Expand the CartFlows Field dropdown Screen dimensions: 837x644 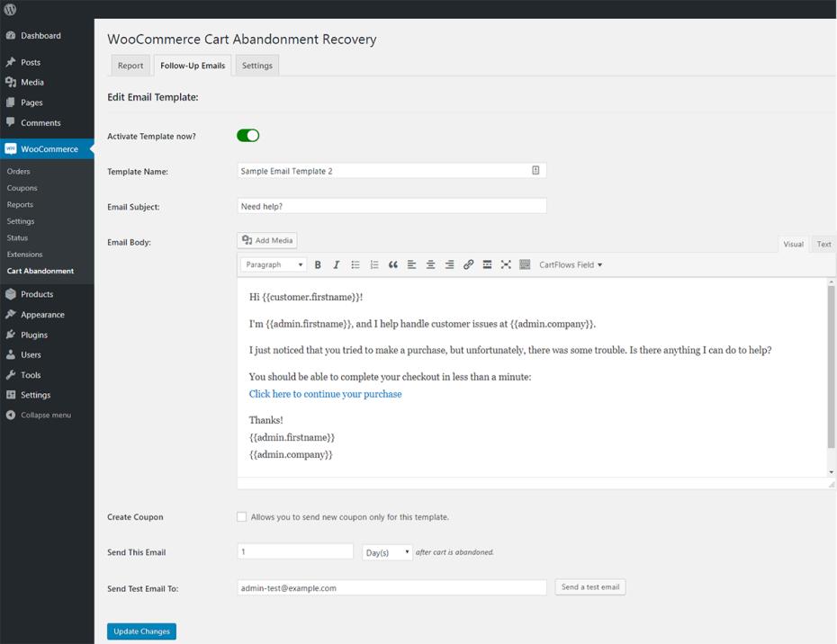tap(571, 265)
